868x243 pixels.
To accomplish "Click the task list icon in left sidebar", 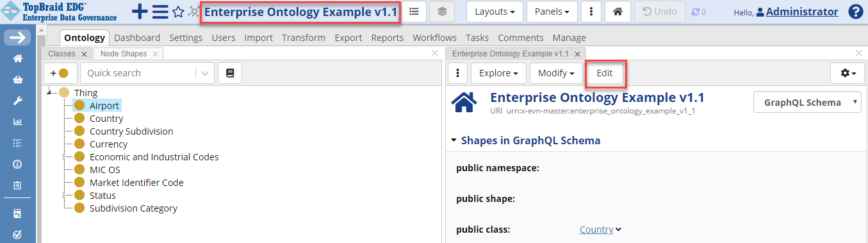I will pos(18,142).
